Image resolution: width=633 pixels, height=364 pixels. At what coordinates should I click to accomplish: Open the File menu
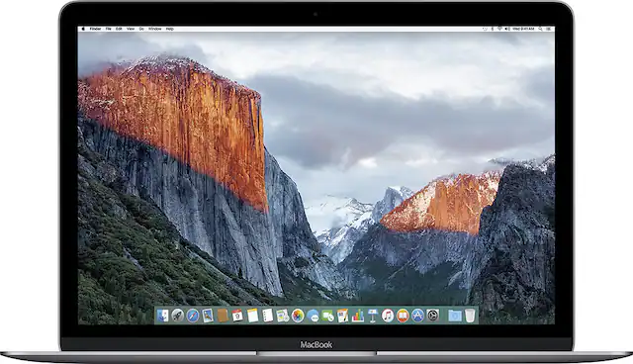(x=108, y=29)
